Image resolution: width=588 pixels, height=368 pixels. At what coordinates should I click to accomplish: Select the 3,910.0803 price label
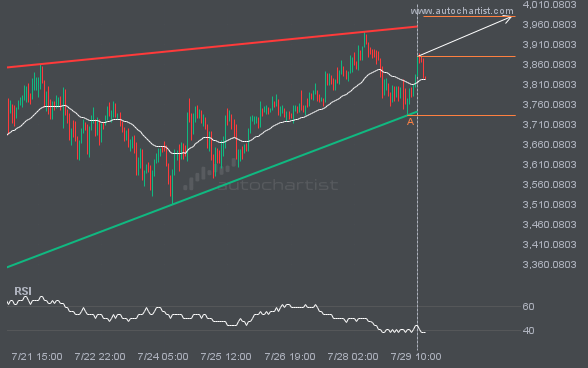tap(549, 45)
